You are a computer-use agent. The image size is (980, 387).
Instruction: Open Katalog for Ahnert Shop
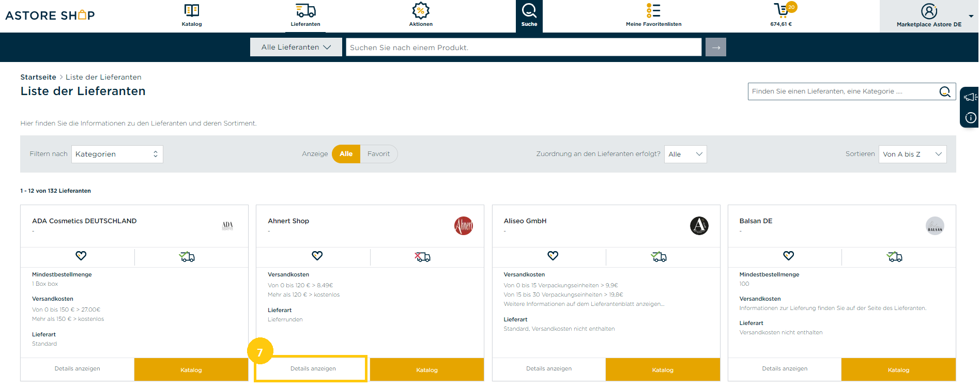[x=427, y=369]
